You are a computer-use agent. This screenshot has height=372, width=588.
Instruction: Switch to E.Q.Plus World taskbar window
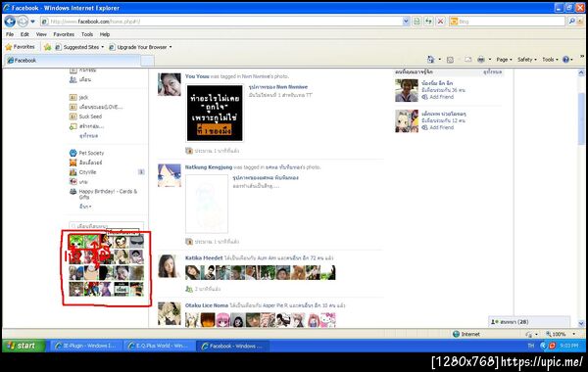[x=159, y=346]
